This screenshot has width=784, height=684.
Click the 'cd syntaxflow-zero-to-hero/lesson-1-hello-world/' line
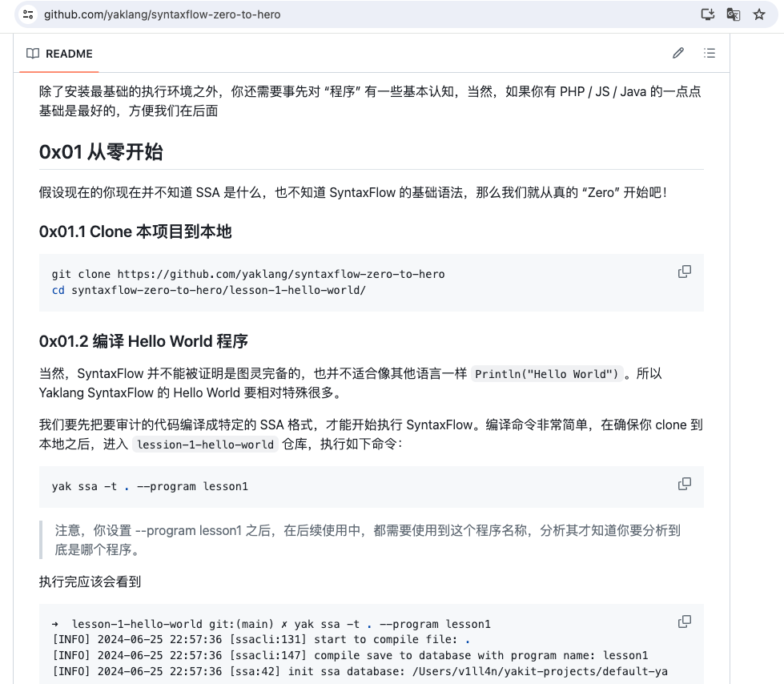208,290
